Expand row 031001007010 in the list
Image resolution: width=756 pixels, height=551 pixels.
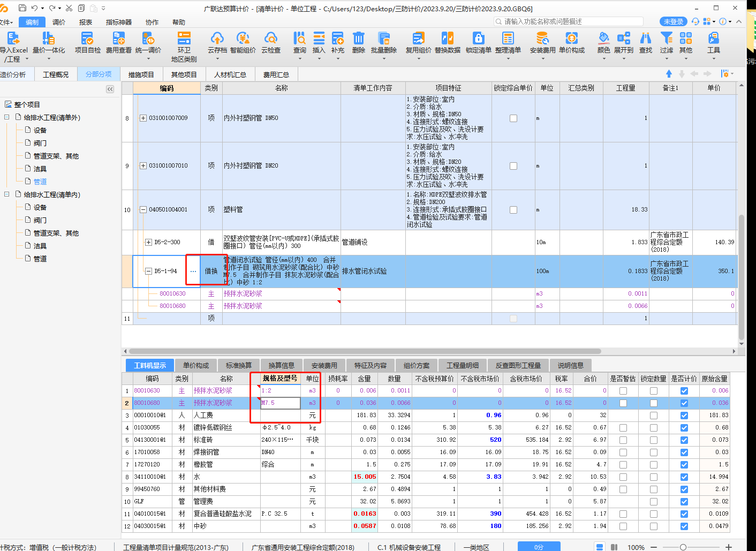coord(143,166)
